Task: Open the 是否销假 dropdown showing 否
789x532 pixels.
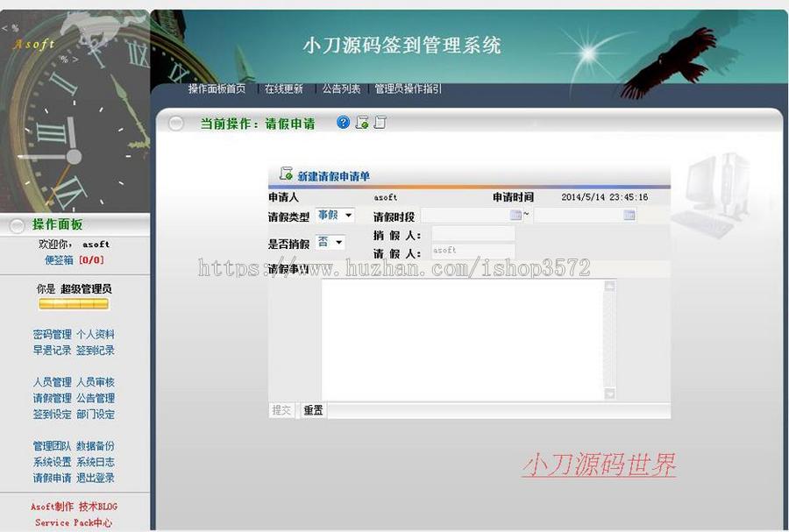Action: pyautogui.click(x=331, y=243)
